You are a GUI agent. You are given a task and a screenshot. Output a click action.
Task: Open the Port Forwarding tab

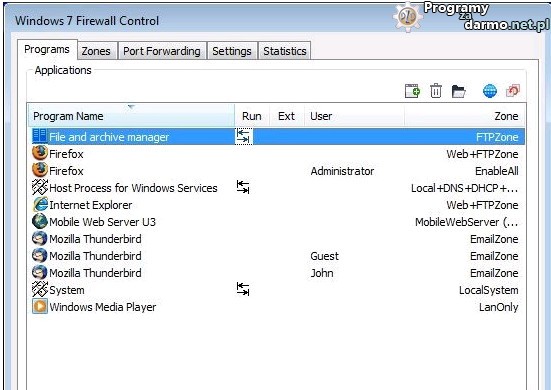coord(162,51)
